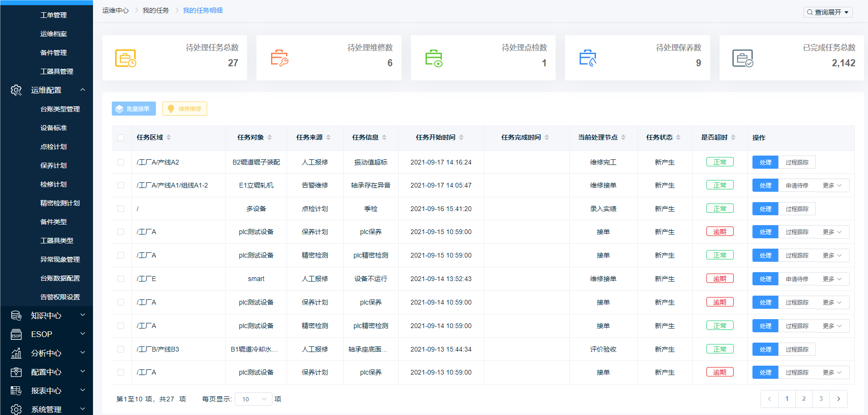Check the row dated 2021-09-13 10:59:00
The height and width of the screenshot is (415, 868).
click(121, 372)
